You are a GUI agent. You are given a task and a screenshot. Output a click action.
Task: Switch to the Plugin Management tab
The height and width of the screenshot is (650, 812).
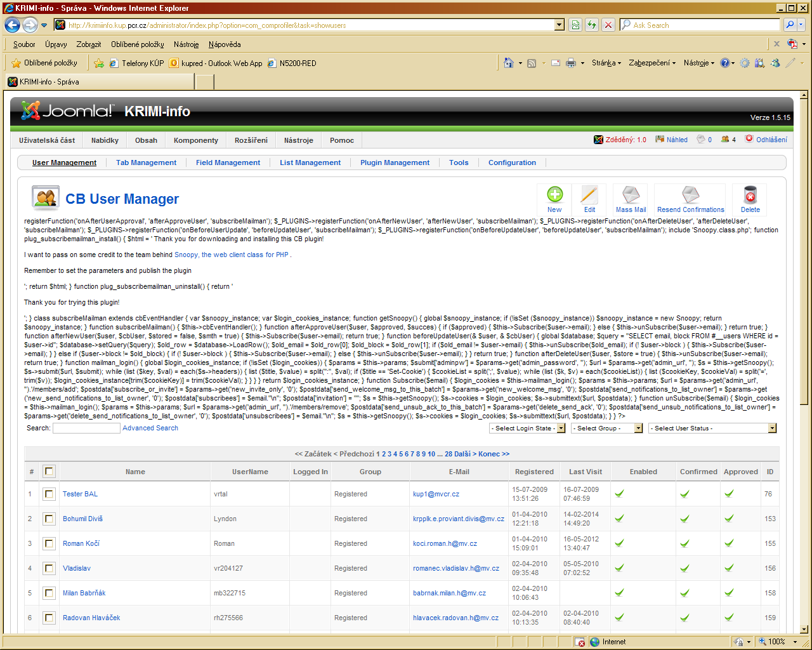click(395, 162)
